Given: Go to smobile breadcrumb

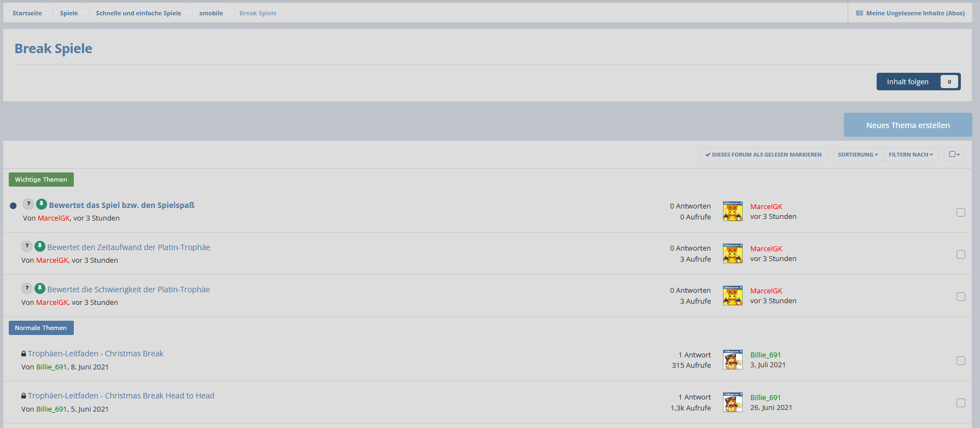Looking at the screenshot, I should (x=211, y=13).
